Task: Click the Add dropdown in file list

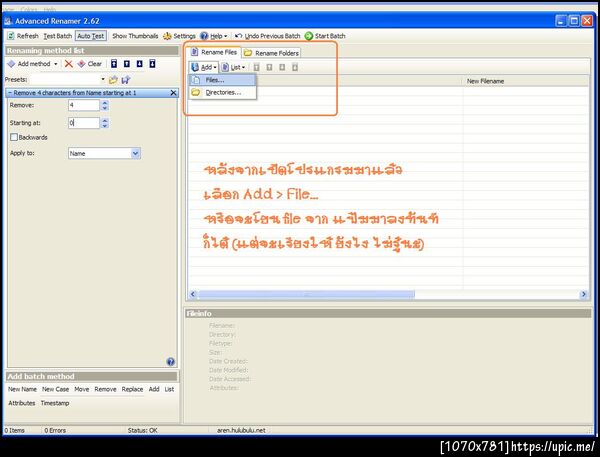Action: click(204, 67)
